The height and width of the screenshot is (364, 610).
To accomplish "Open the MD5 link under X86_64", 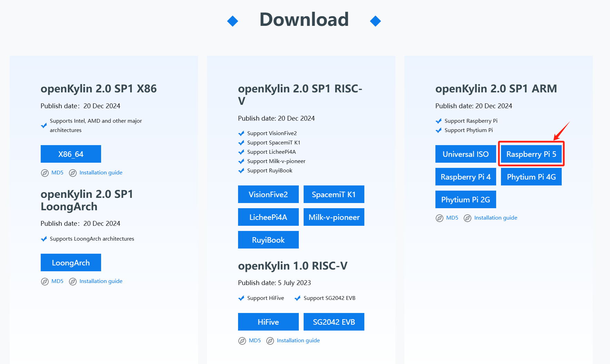I will point(57,173).
